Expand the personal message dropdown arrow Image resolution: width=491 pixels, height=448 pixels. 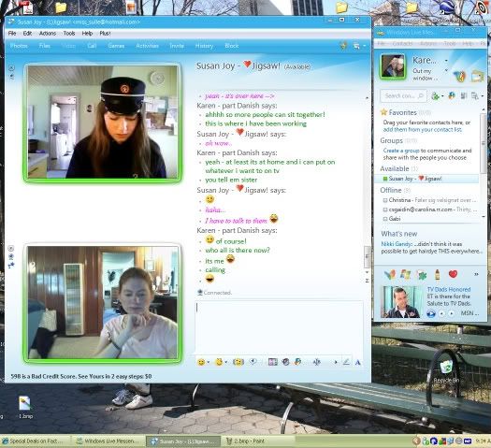tap(446, 70)
